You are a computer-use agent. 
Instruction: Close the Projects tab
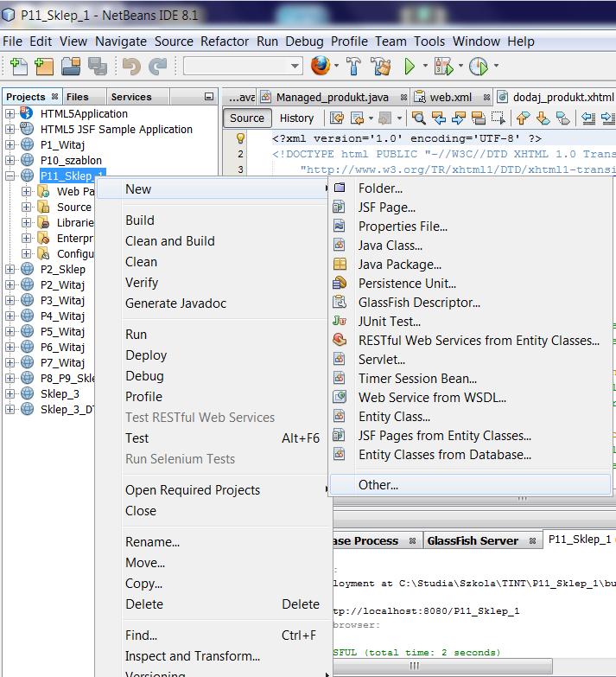pyautogui.click(x=54, y=96)
